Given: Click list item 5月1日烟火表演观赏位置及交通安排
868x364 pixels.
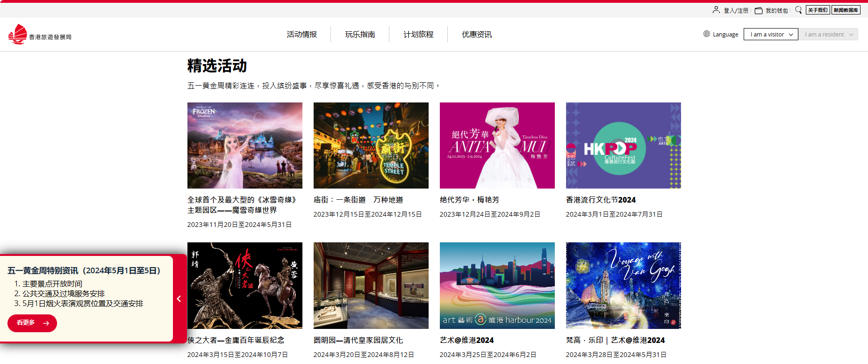Looking at the screenshot, I should [x=83, y=304].
